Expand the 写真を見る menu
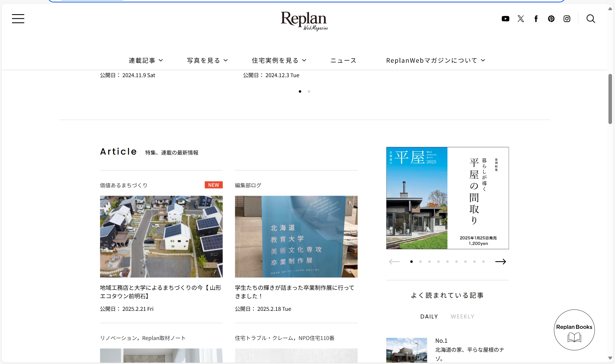This screenshot has height=364, width=615. pos(207,61)
